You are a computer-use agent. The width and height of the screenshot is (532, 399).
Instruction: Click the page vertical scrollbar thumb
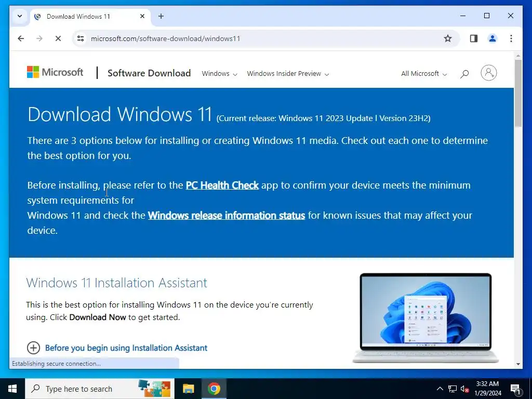pyautogui.click(x=518, y=94)
